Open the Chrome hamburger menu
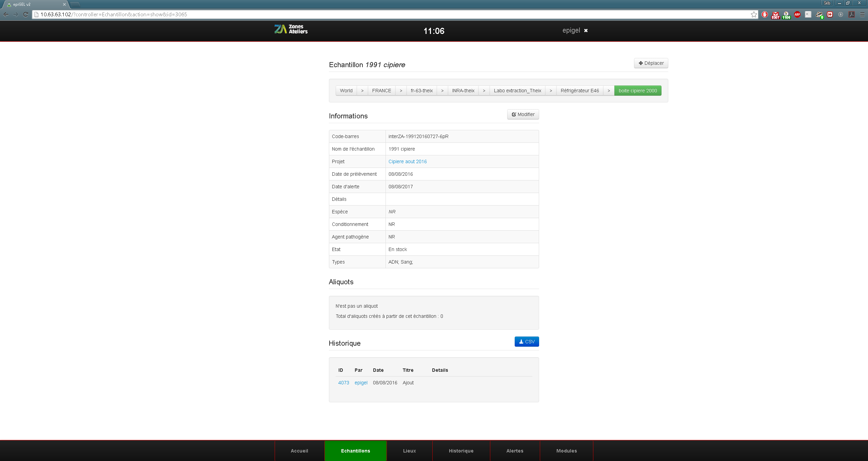 tap(862, 15)
